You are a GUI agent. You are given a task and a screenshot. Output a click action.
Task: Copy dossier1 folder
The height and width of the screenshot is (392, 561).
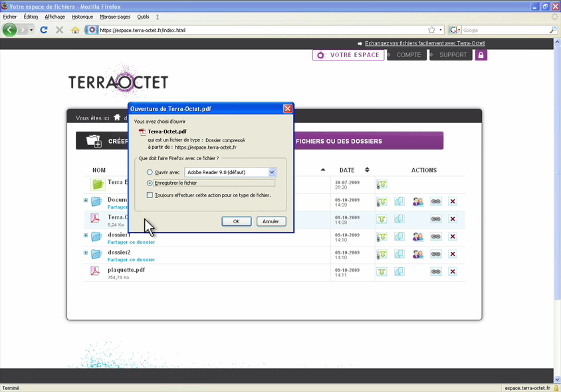coord(399,237)
